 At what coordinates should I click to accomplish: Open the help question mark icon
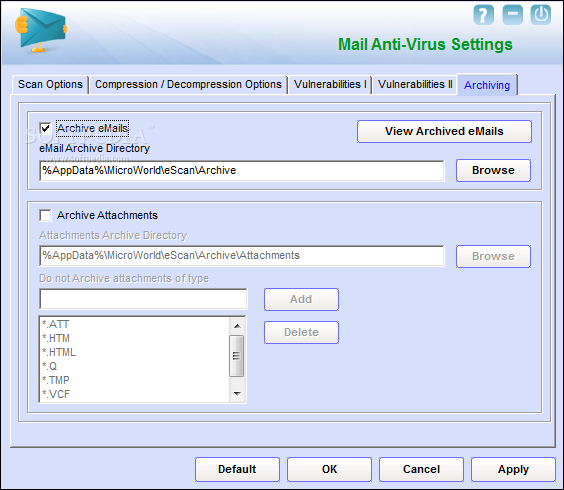(483, 15)
